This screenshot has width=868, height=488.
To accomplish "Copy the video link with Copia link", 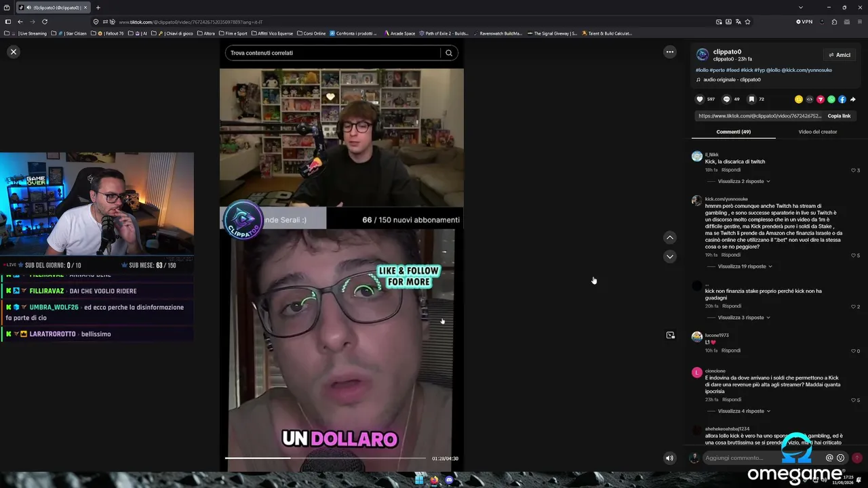I will pyautogui.click(x=839, y=116).
